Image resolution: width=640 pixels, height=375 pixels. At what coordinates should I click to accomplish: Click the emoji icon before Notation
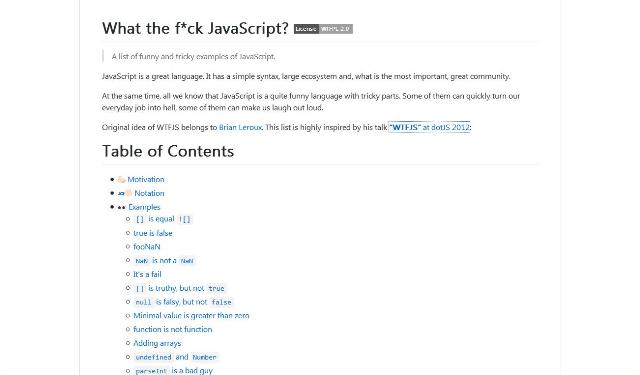pyautogui.click(x=124, y=193)
